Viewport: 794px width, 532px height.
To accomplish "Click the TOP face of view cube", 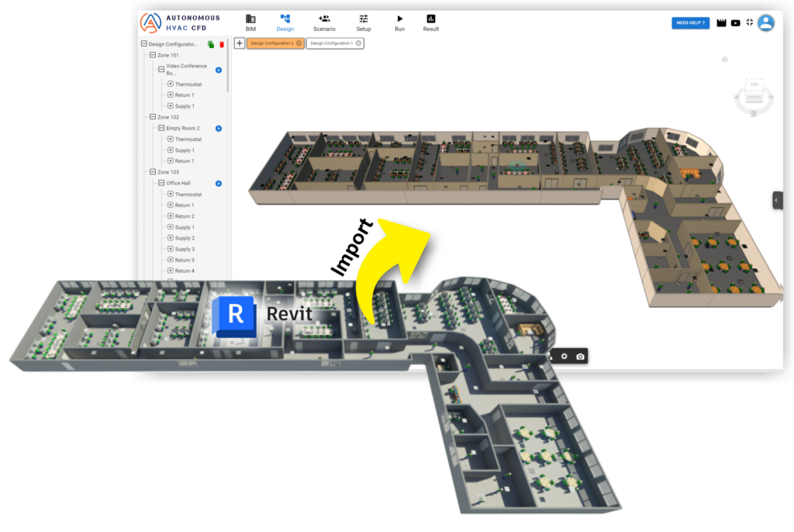I will tap(753, 85).
